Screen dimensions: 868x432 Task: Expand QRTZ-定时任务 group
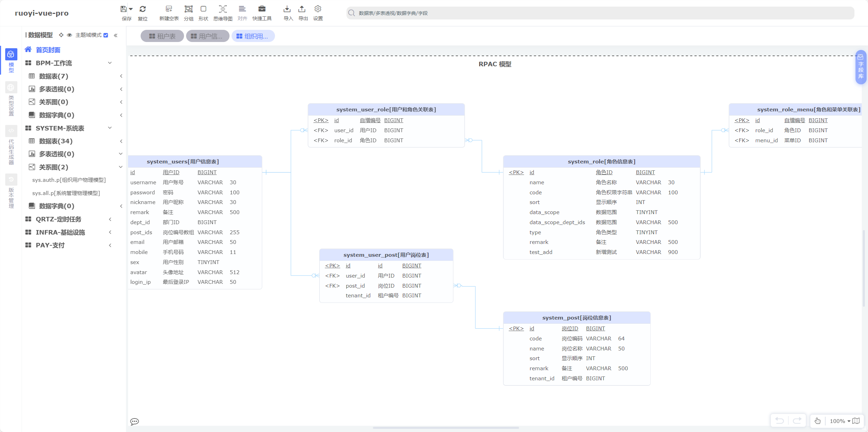pyautogui.click(x=110, y=219)
